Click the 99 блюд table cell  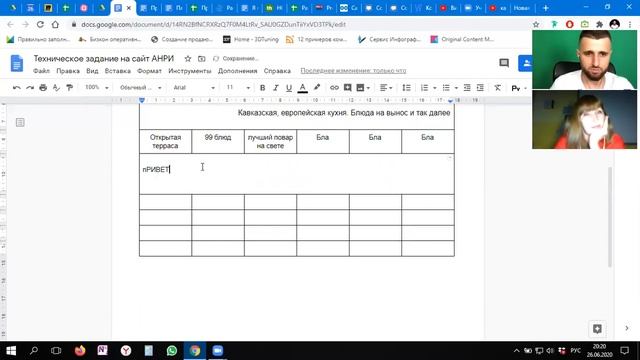point(218,141)
